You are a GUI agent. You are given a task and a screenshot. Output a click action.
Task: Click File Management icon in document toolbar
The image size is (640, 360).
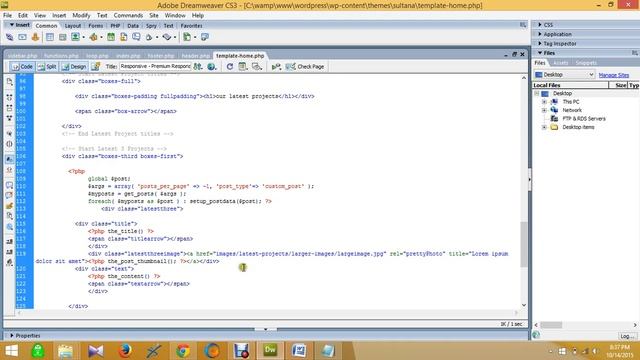pyautogui.click(x=198, y=67)
